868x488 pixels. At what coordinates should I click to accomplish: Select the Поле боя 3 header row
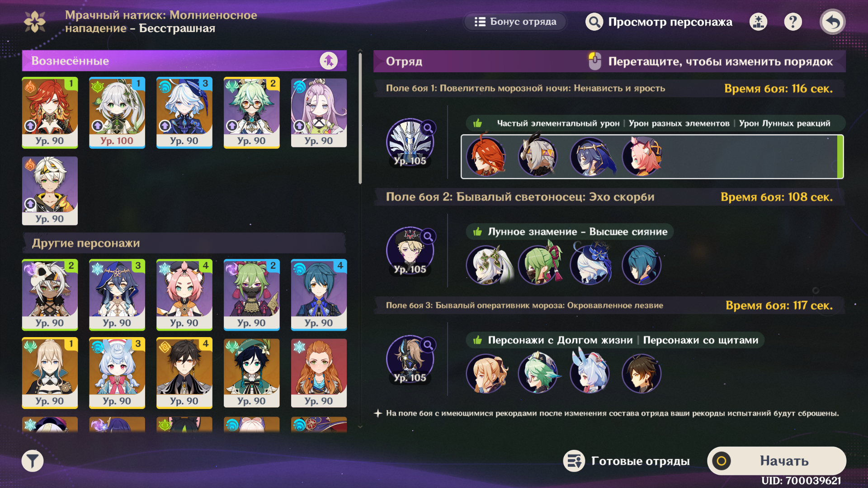tap(609, 305)
